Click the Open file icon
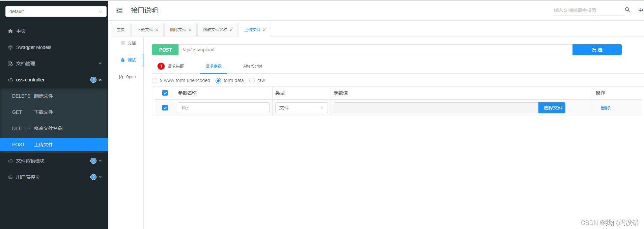This screenshot has width=644, height=229. coord(121,77)
